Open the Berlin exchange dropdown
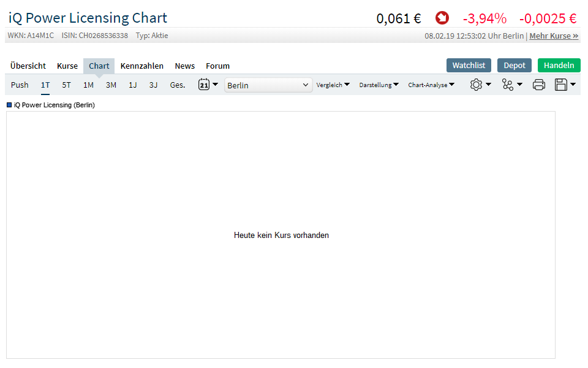The height and width of the screenshot is (368, 588). 268,85
